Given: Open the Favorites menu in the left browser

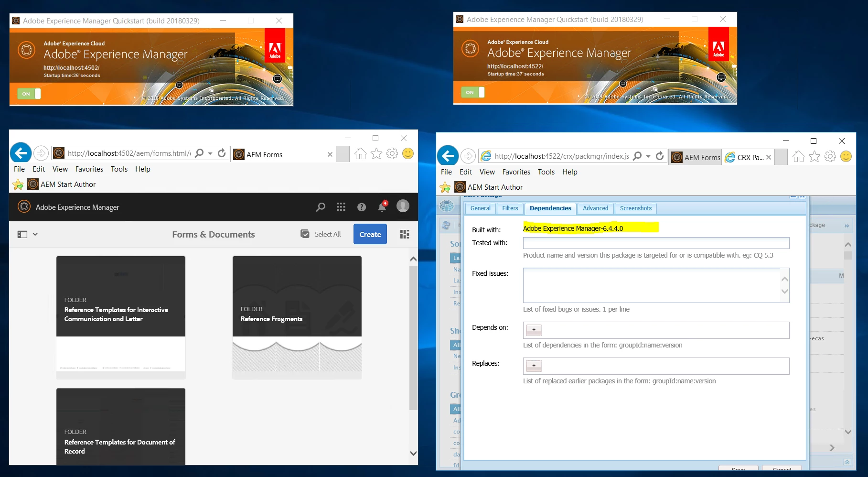Looking at the screenshot, I should click(x=89, y=169).
